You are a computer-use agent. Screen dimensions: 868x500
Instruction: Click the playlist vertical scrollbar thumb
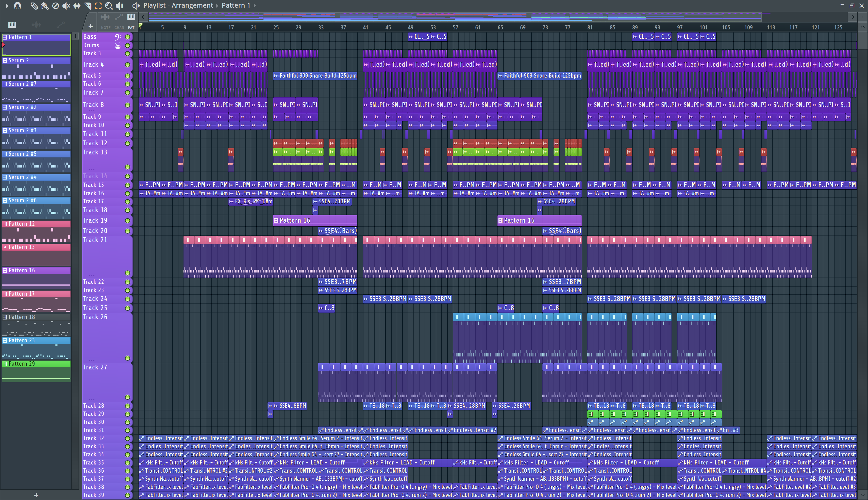(862, 41)
